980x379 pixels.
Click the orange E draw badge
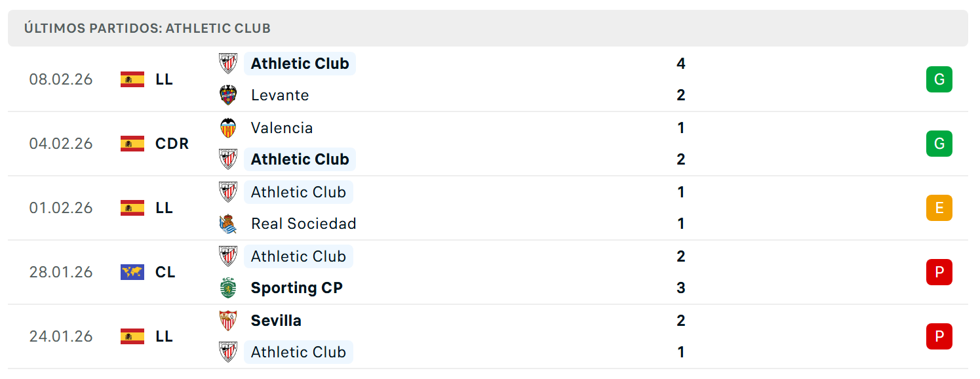click(939, 208)
